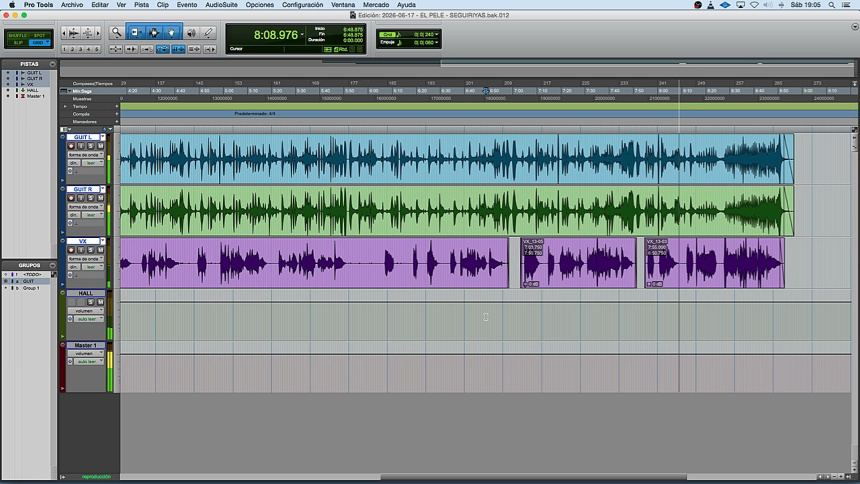Mute the GUIT L track

click(x=100, y=146)
